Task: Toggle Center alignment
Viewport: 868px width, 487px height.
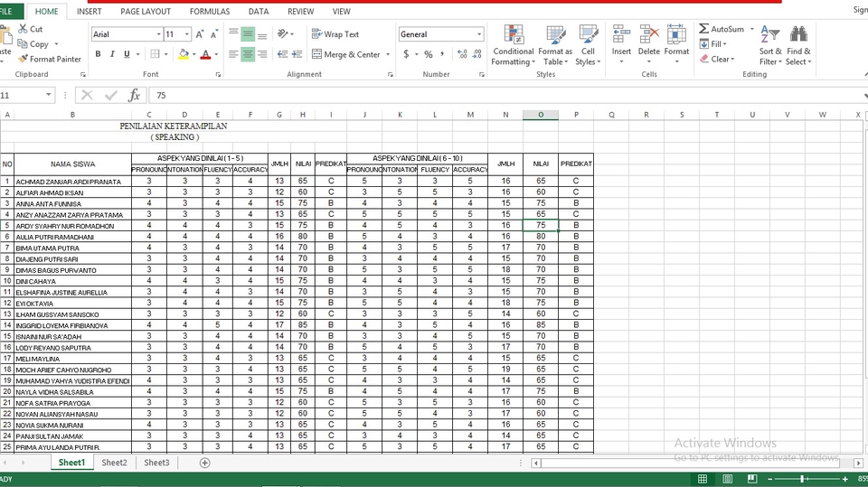Action: (x=248, y=54)
